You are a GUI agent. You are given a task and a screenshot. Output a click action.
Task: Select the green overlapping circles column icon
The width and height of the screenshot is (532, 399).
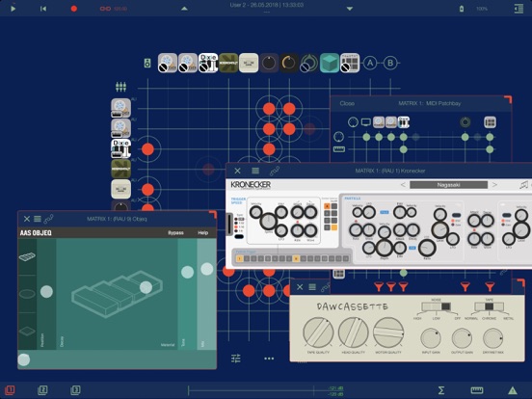(309, 63)
